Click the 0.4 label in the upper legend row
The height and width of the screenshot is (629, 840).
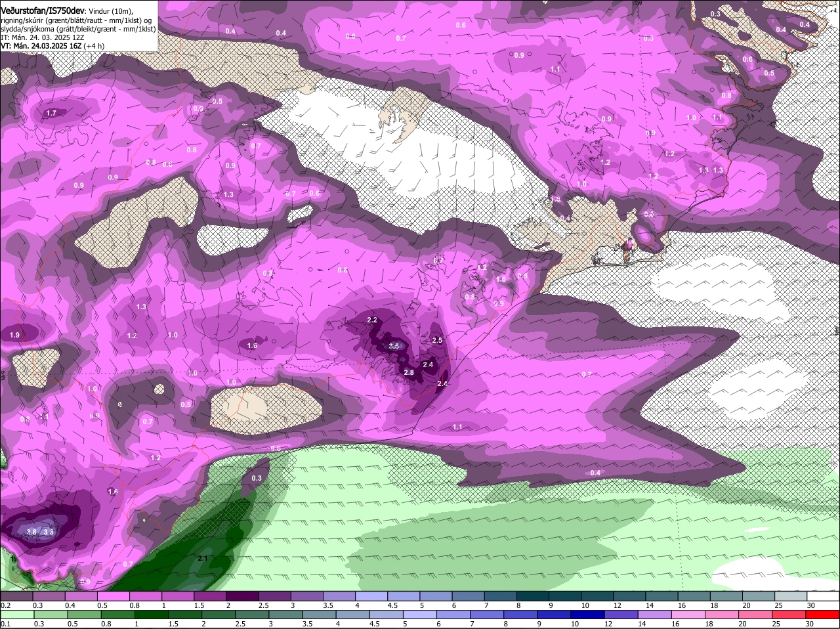(x=70, y=605)
